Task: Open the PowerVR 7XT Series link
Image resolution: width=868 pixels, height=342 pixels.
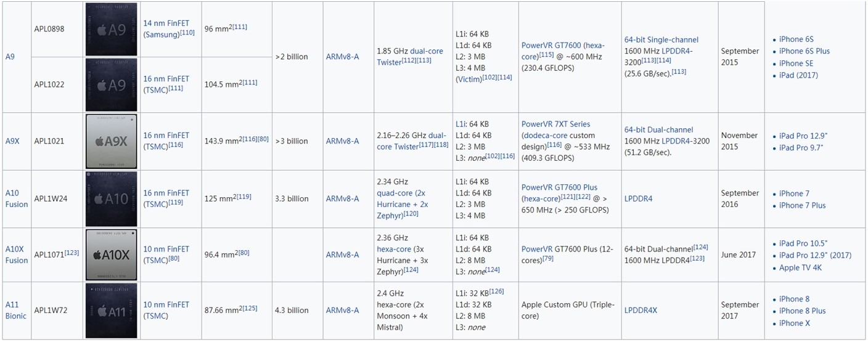Action: pos(555,124)
